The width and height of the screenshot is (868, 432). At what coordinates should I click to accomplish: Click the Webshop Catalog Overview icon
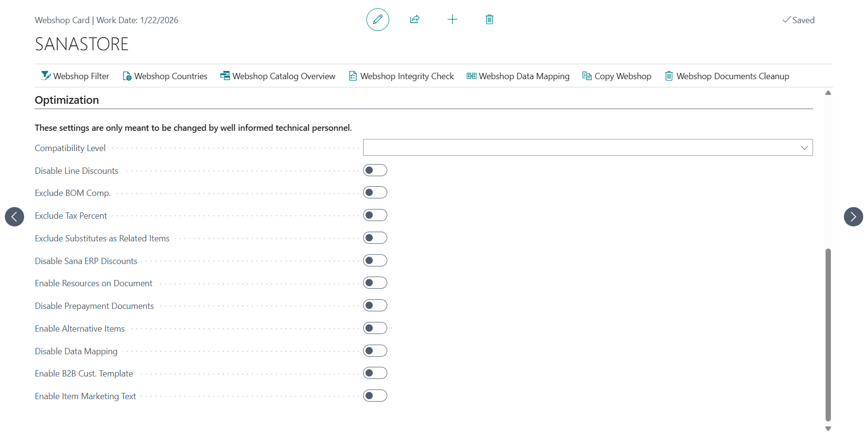(x=225, y=76)
